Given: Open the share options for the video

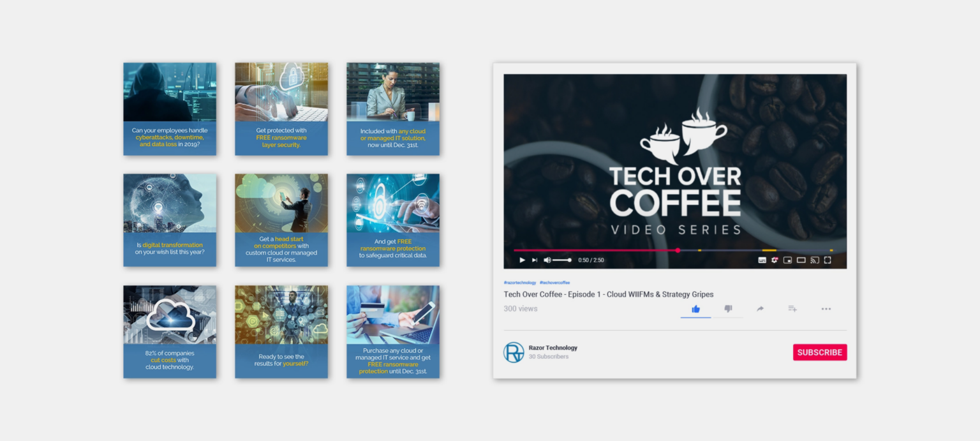Looking at the screenshot, I should point(761,308).
